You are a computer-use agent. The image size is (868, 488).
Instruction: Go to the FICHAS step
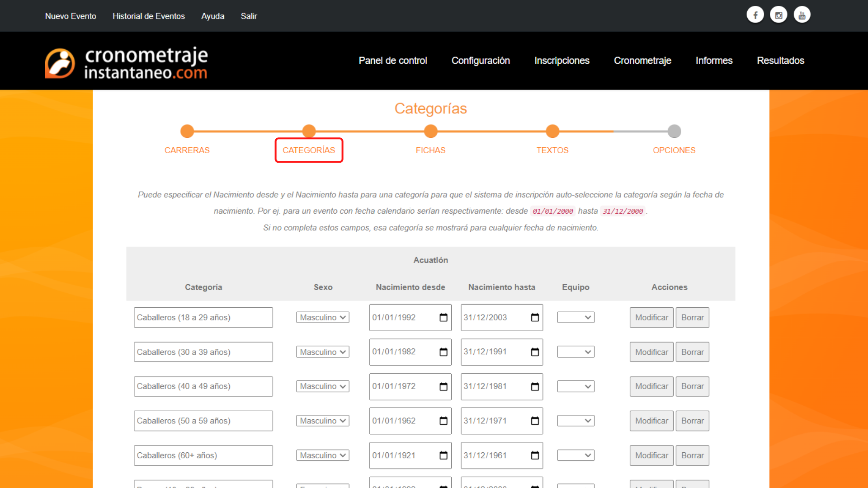pyautogui.click(x=430, y=131)
